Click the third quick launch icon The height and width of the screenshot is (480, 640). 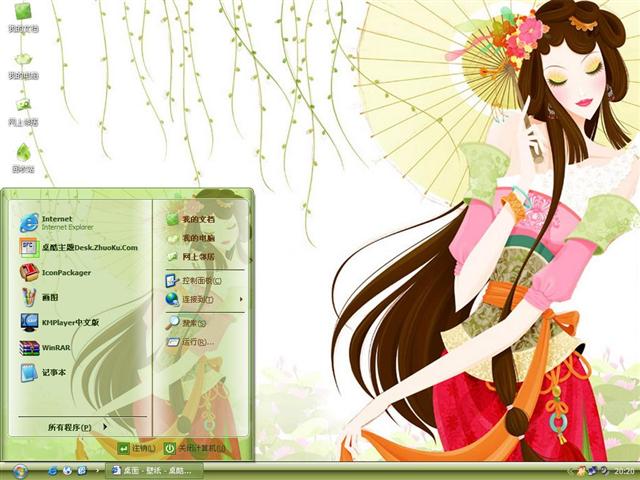point(82,471)
